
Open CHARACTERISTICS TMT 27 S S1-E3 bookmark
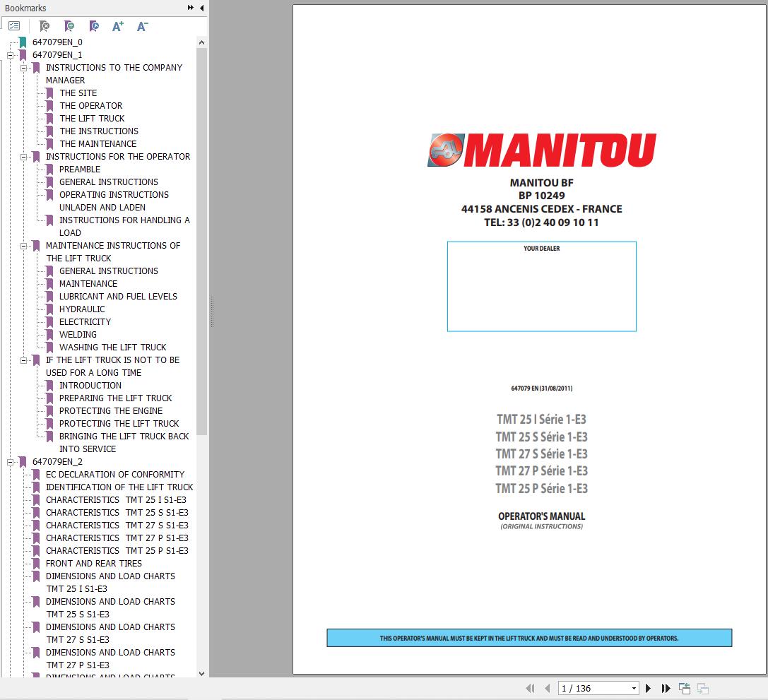[x=117, y=526]
